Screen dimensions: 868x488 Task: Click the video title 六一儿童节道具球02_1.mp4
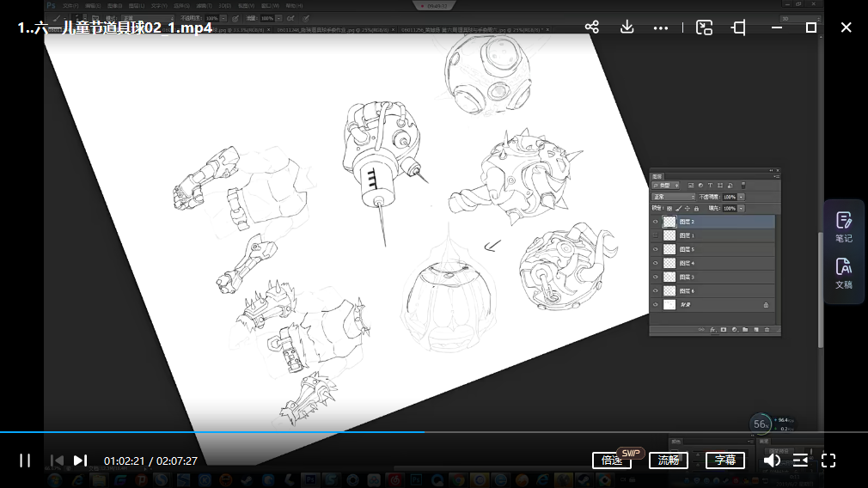pyautogui.click(x=114, y=27)
